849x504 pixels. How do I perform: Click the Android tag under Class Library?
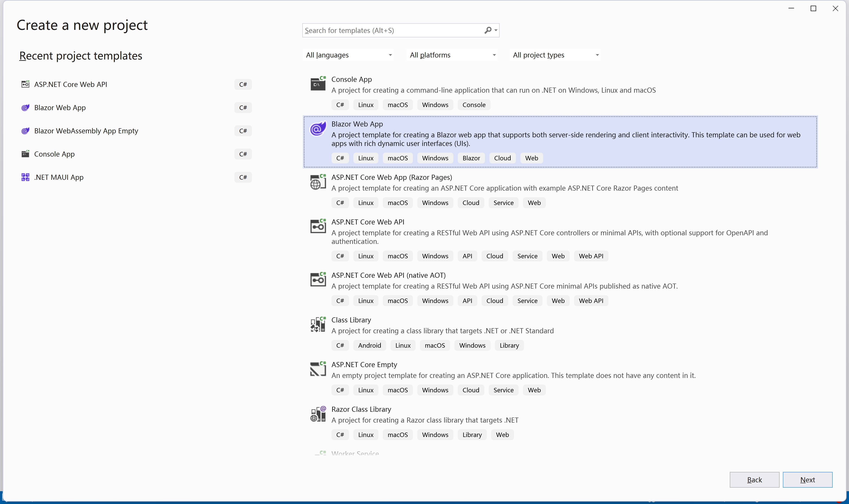(x=370, y=345)
